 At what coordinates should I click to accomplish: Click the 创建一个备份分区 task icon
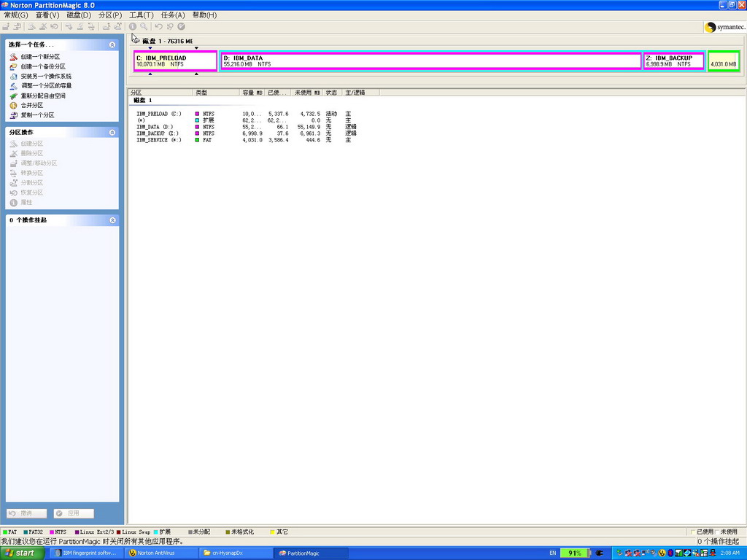point(13,66)
